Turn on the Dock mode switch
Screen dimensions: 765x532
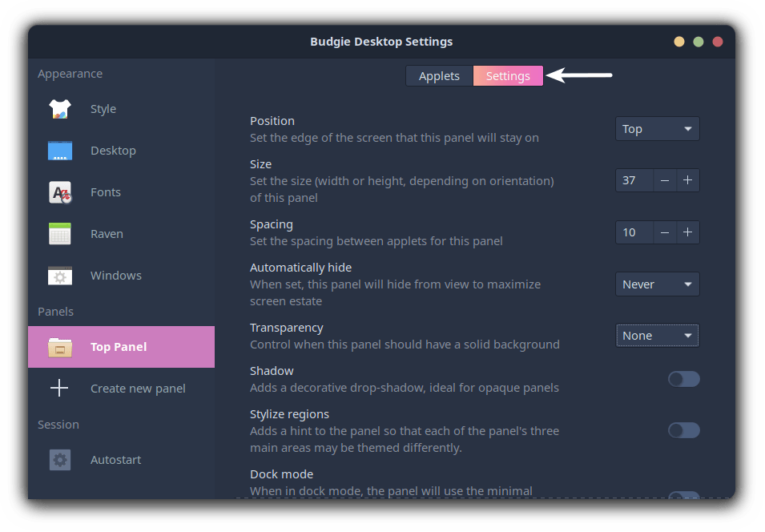tap(683, 495)
